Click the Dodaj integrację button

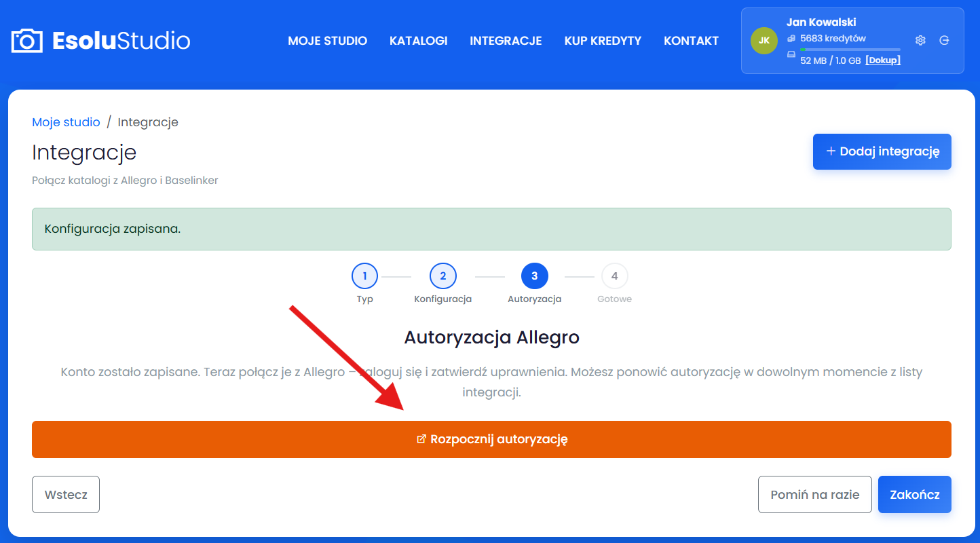(x=882, y=151)
